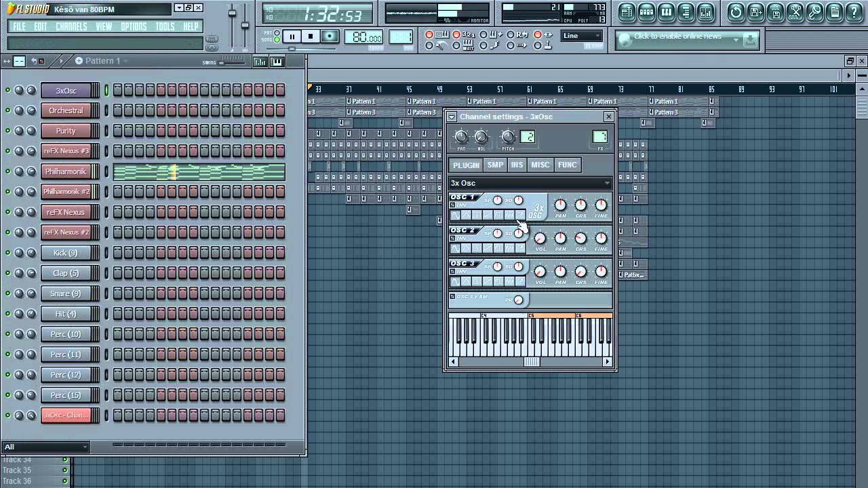Open the FILE menu
868x488 pixels.
(x=20, y=26)
